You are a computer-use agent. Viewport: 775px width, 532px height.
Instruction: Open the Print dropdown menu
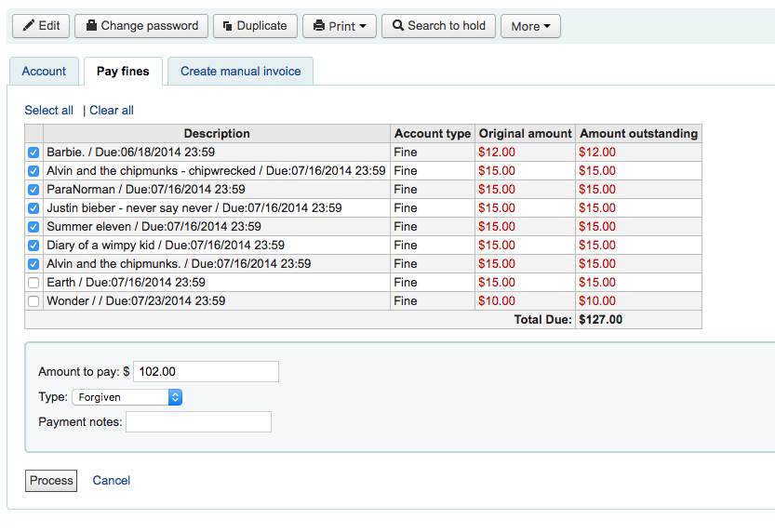click(340, 26)
